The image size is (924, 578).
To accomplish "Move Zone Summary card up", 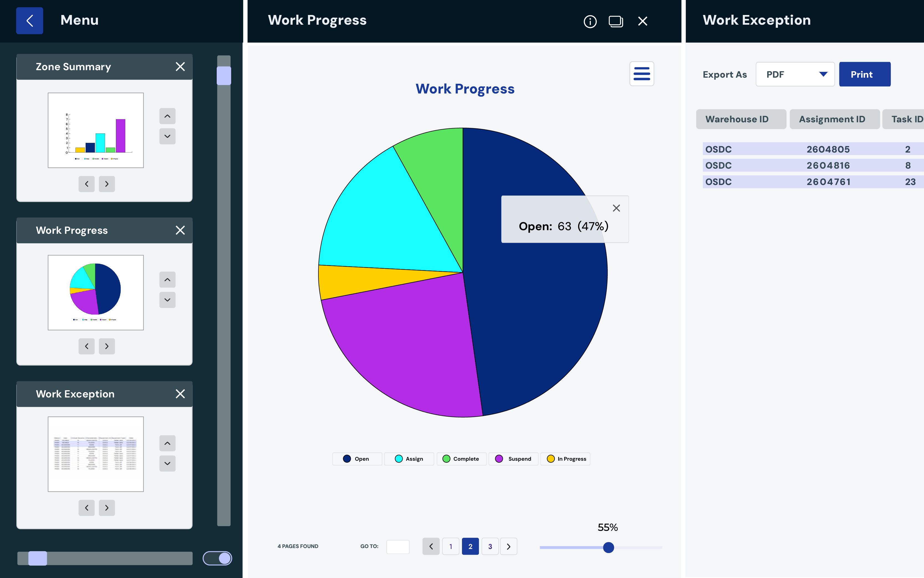I will [x=167, y=116].
